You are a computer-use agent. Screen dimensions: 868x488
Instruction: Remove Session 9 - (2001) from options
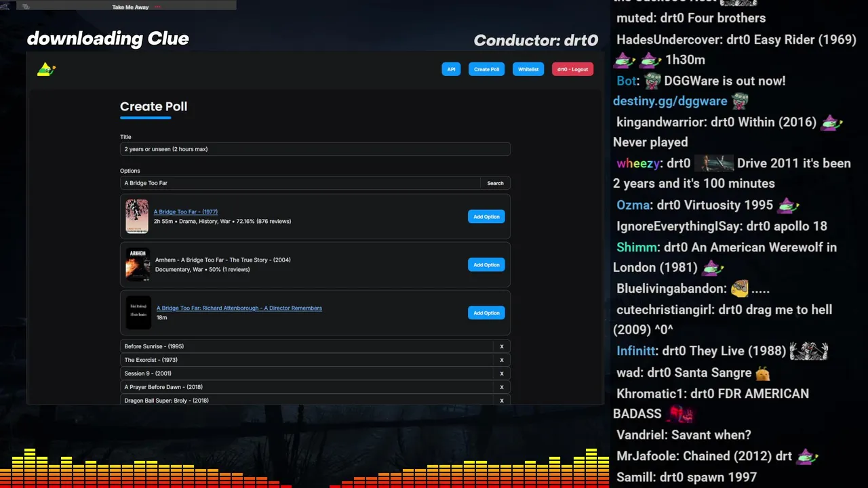(x=502, y=373)
